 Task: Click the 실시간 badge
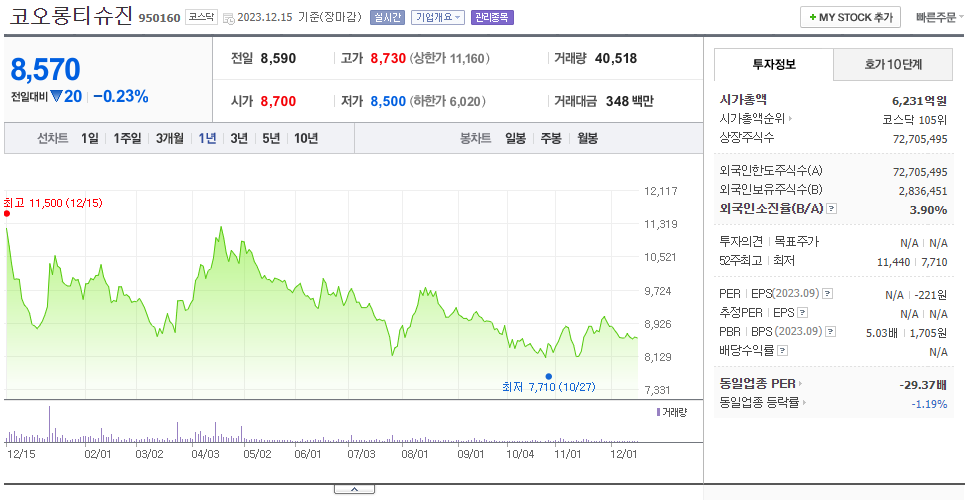coord(387,17)
